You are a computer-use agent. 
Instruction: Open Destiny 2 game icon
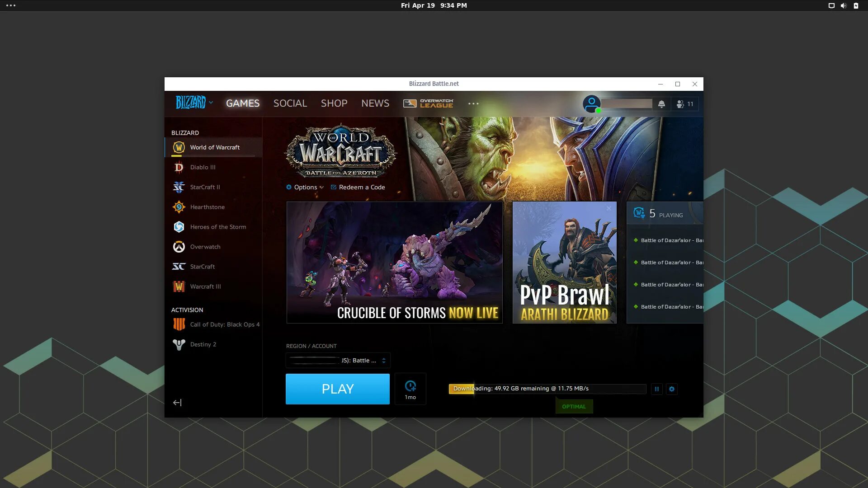point(179,344)
